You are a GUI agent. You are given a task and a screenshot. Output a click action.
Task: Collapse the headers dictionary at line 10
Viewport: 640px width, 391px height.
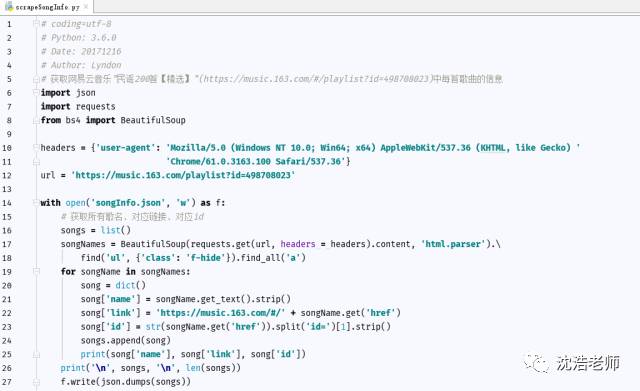[x=36, y=148]
